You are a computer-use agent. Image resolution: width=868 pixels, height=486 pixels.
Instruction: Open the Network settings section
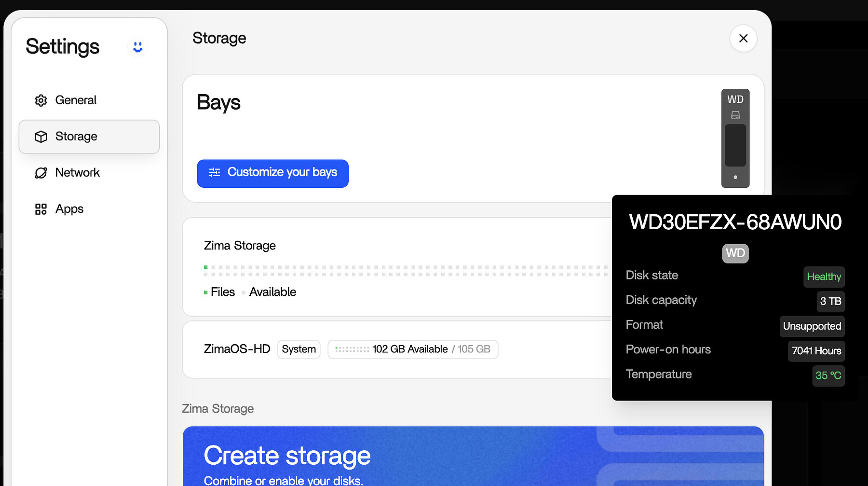point(89,173)
